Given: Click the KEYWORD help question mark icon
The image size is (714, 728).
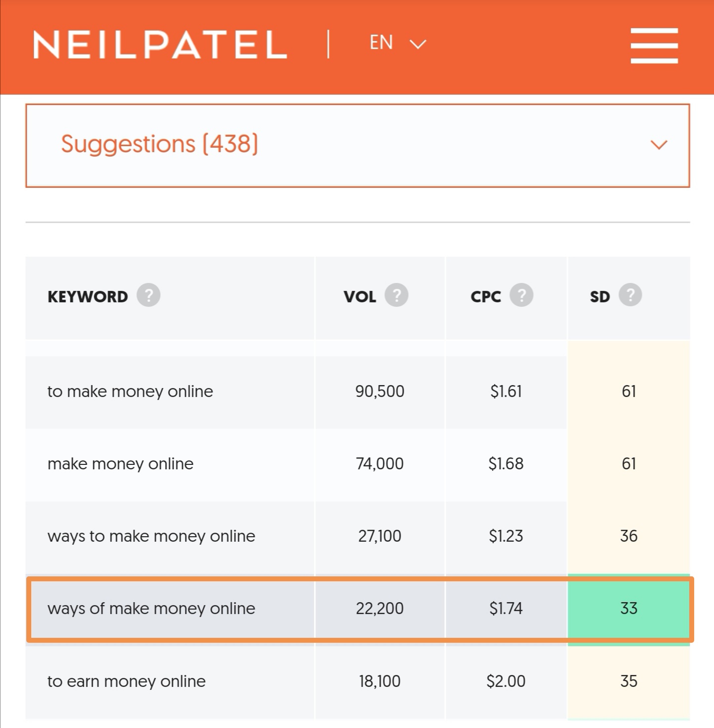Looking at the screenshot, I should (148, 295).
